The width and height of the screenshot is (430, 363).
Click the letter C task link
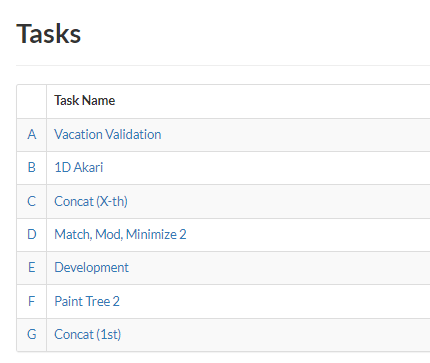click(32, 201)
